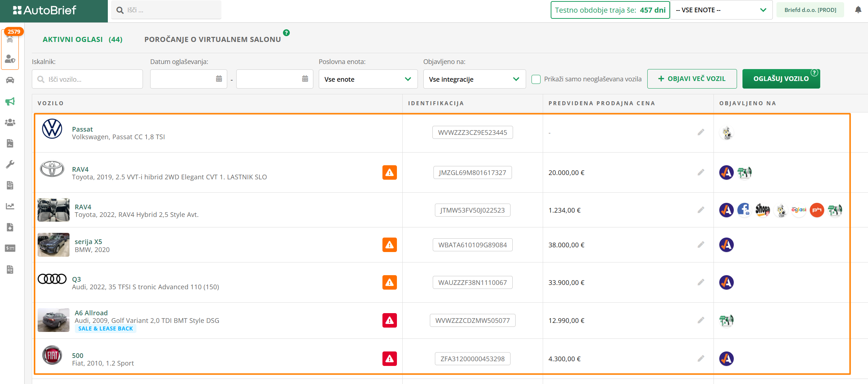The image size is (868, 384).
Task: Edit price pencil for A6 Allroad row
Action: pos(701,320)
